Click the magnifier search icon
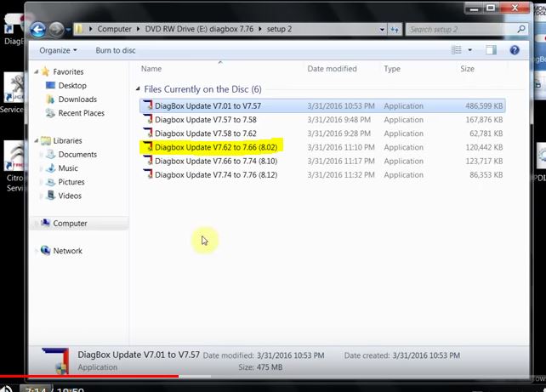Screen dimensions: 546x392 (x=521, y=29)
